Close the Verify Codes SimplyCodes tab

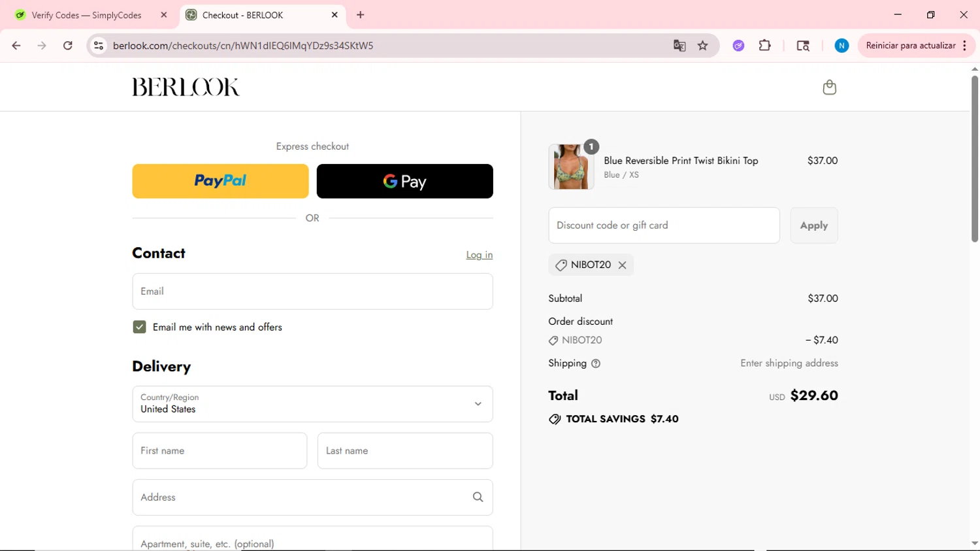tap(164, 15)
